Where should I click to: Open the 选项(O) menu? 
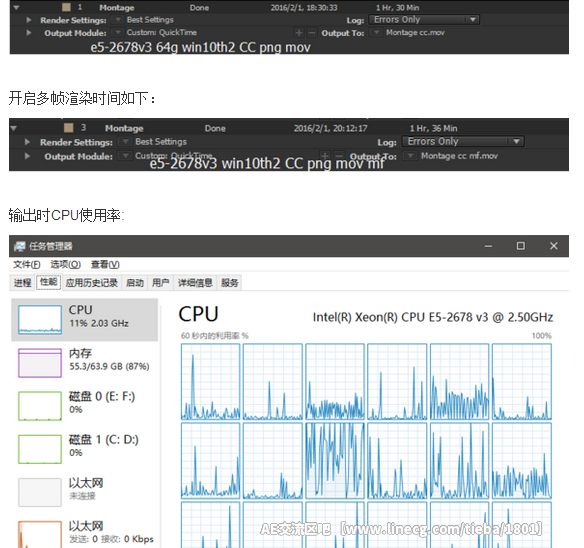click(66, 265)
